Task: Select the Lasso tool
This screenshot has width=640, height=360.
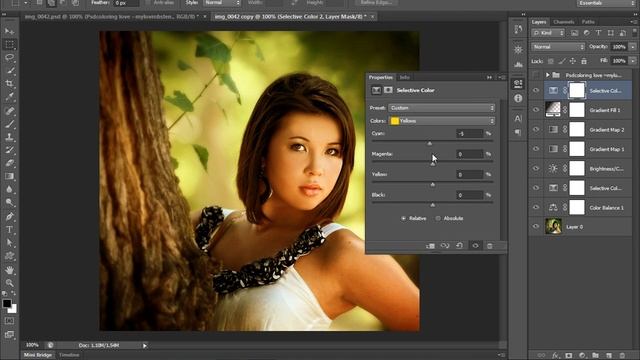Action: tap(9, 57)
